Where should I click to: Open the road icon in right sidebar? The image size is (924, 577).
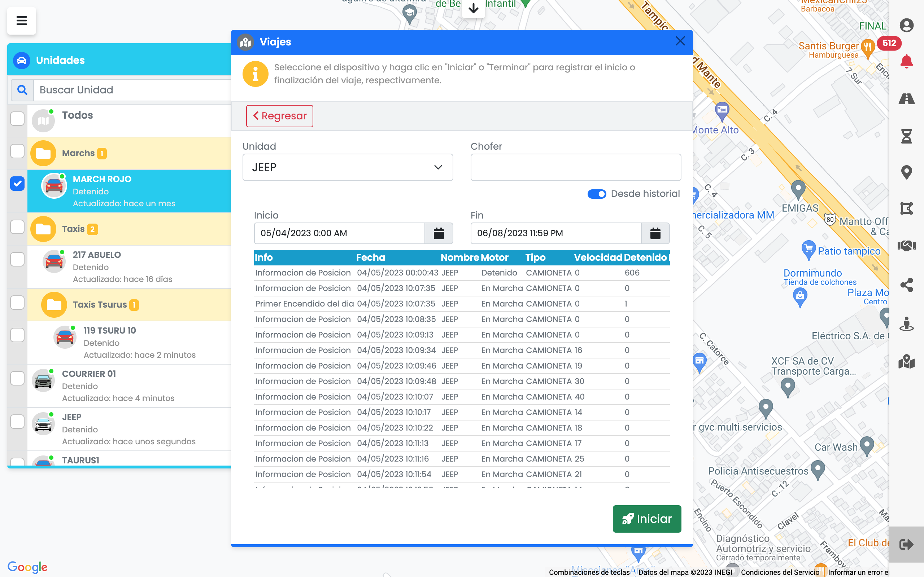pos(906,99)
